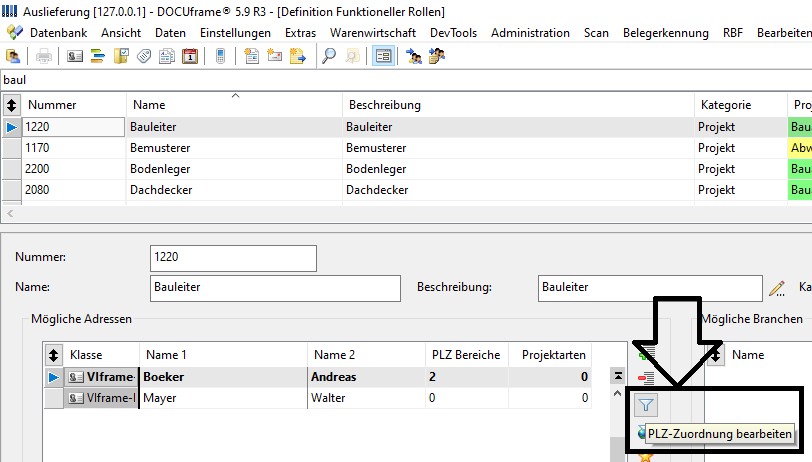The height and width of the screenshot is (462, 812).
Task: Sort by the Kategorie column header
Action: click(x=741, y=105)
